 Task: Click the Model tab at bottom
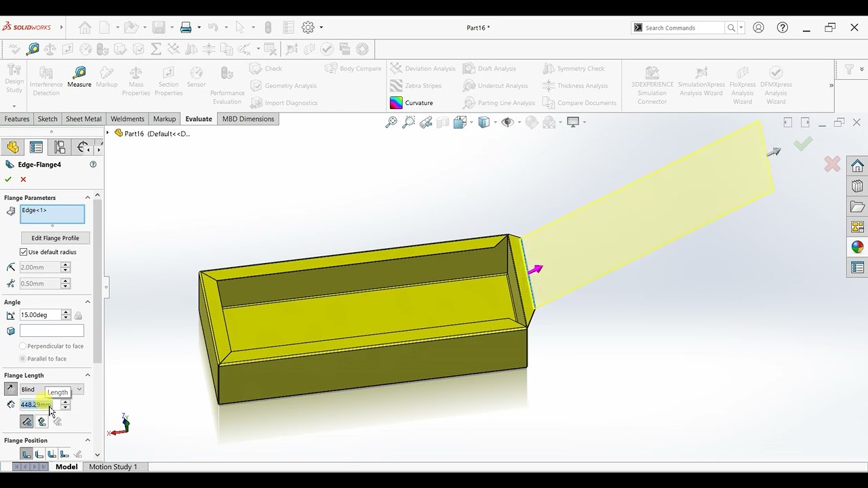pyautogui.click(x=66, y=467)
